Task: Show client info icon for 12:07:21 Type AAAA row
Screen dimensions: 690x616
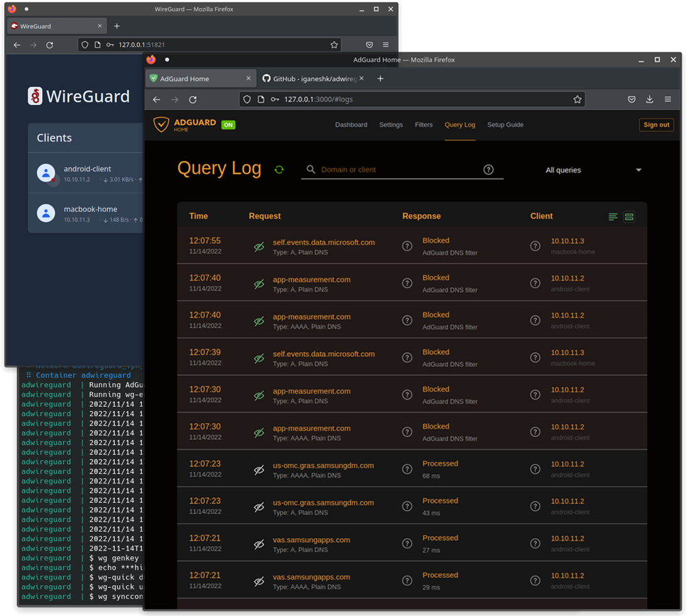Action: pos(535,580)
